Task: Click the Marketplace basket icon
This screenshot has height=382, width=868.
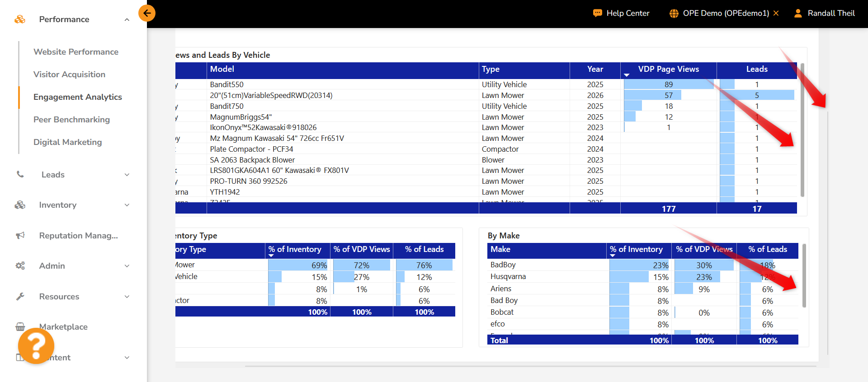Action: (x=20, y=326)
